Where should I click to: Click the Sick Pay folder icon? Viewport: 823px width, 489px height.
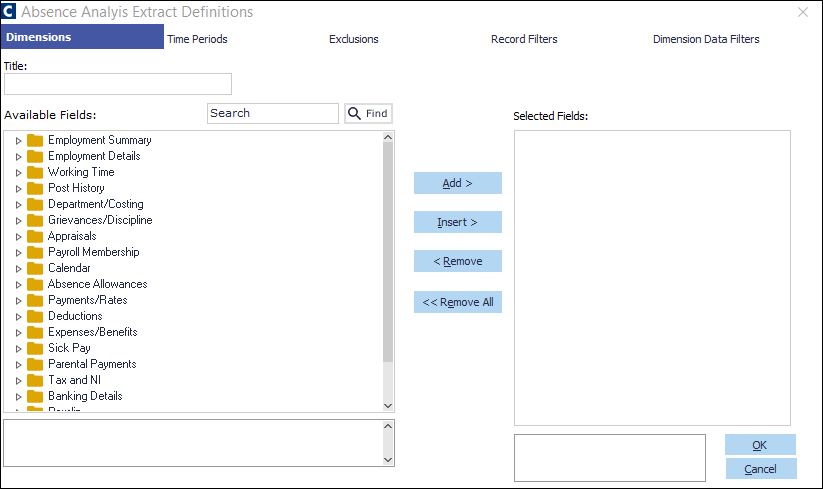35,348
